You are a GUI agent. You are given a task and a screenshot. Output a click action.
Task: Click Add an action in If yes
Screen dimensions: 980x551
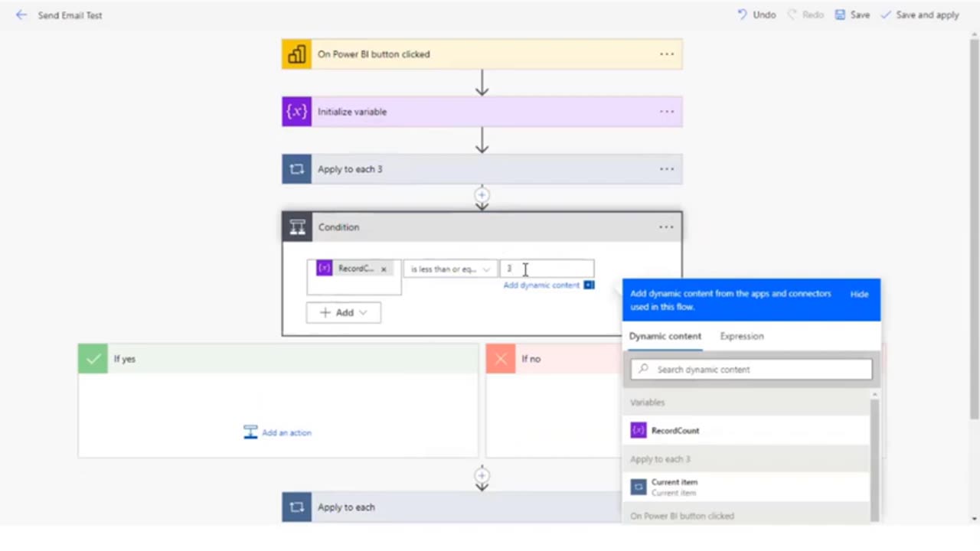pyautogui.click(x=277, y=432)
